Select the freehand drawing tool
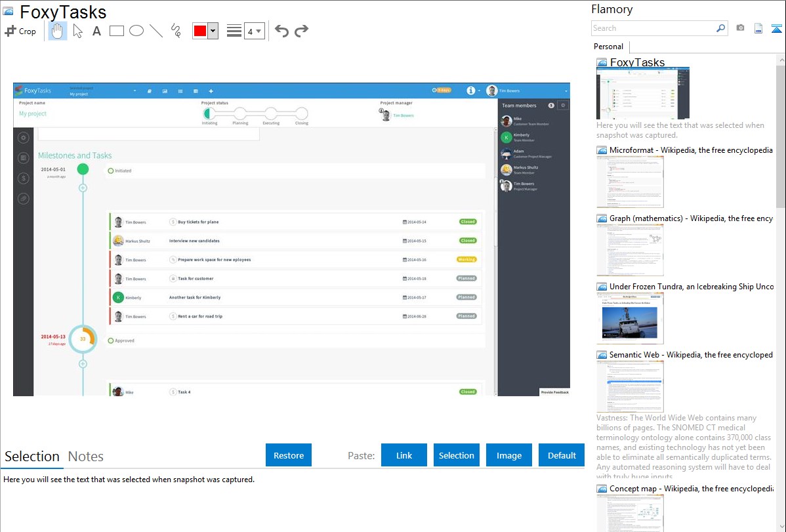Screen dimensions: 786x532 175,31
